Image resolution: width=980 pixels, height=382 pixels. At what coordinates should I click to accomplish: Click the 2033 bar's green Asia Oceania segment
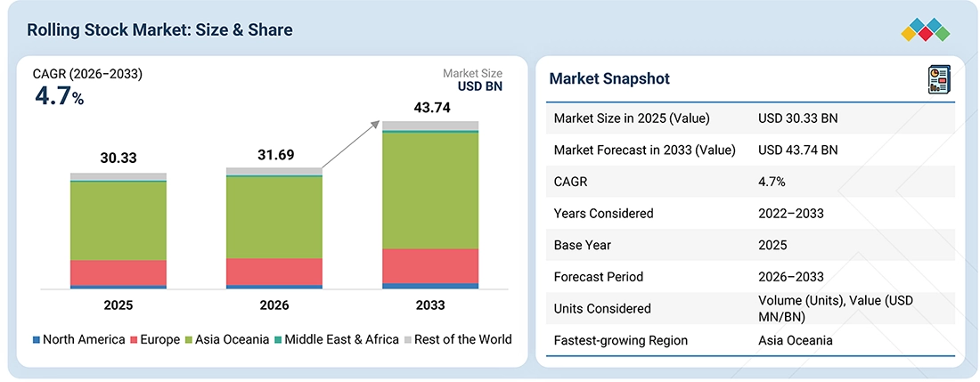430,191
